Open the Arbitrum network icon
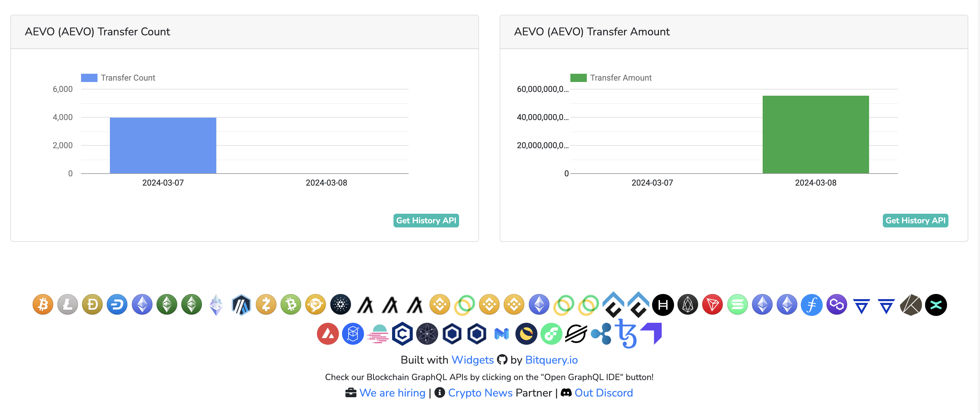 [x=241, y=305]
